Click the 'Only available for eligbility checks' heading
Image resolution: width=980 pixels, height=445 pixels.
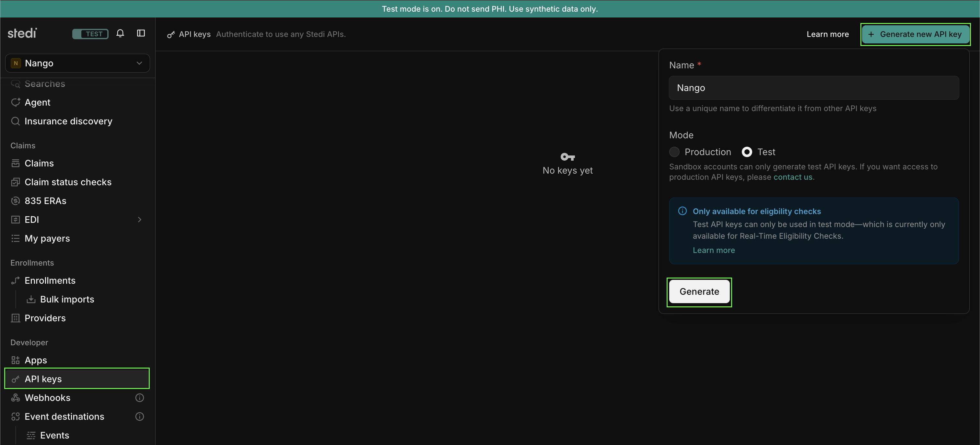[757, 211]
